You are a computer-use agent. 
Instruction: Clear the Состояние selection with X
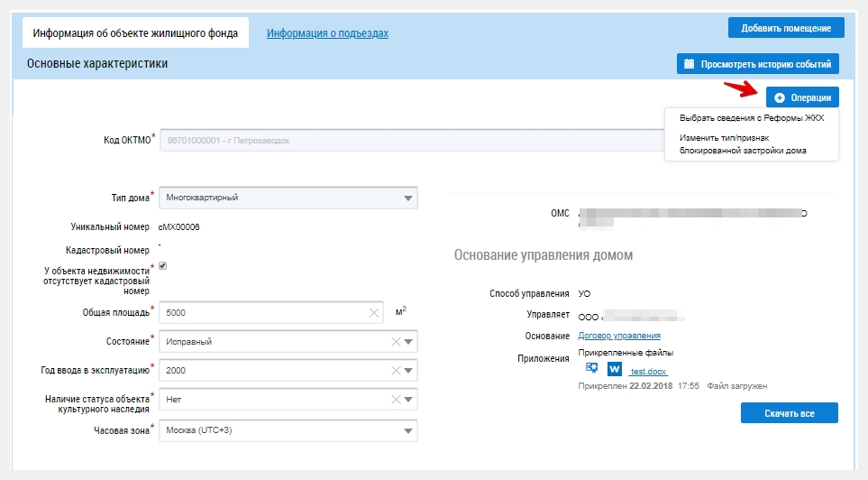(395, 342)
